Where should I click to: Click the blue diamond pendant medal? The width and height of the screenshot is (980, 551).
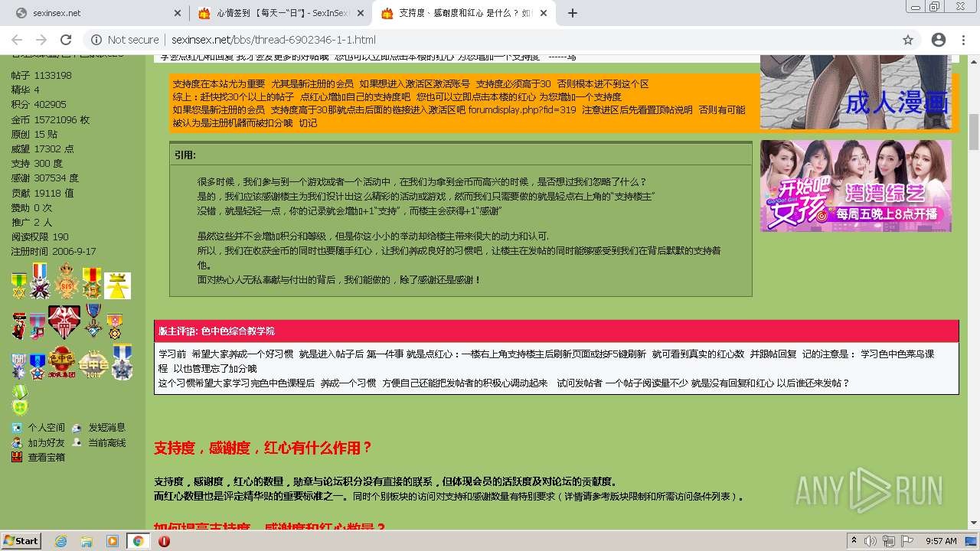click(x=93, y=321)
